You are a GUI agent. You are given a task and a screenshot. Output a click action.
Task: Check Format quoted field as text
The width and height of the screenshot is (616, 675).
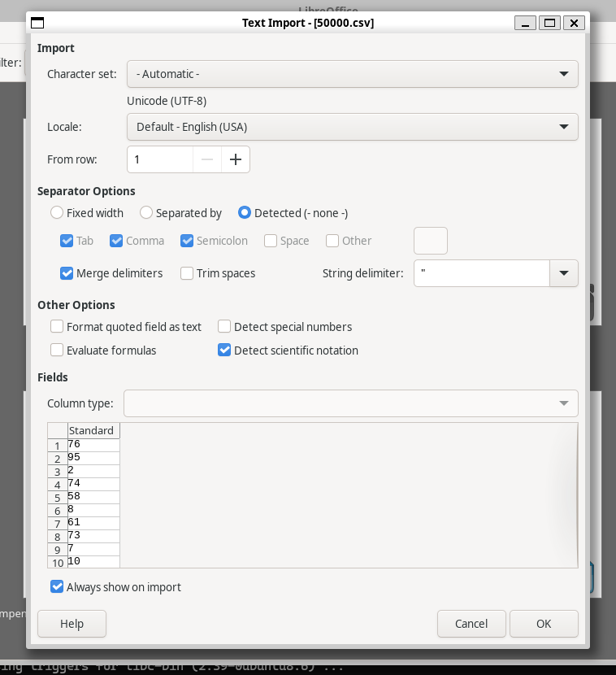pyautogui.click(x=57, y=326)
